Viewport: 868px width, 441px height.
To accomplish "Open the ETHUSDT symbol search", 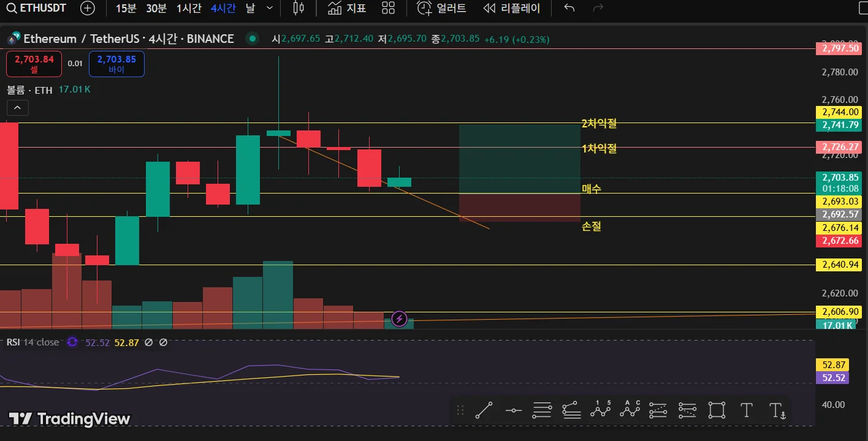I will pyautogui.click(x=36, y=8).
